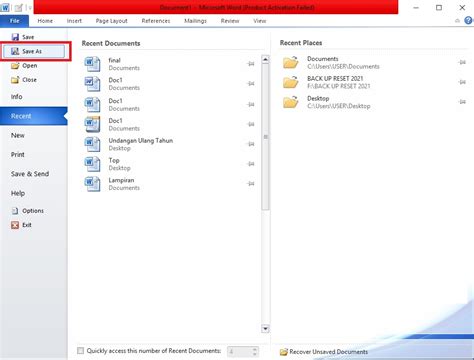Switch to the View tab

260,21
